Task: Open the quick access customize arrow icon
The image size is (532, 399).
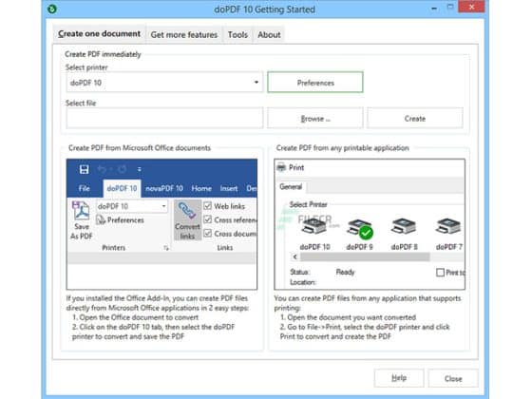Action: [x=139, y=169]
